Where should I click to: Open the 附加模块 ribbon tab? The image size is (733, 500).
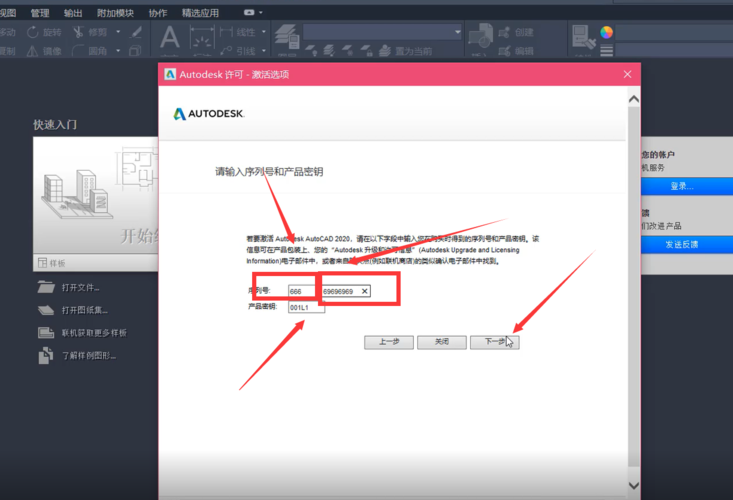[x=115, y=13]
